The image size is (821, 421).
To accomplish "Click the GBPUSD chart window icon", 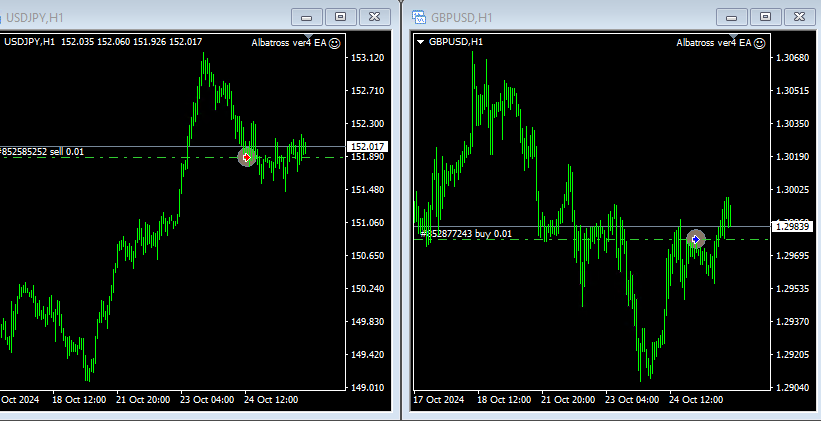I will (x=419, y=17).
